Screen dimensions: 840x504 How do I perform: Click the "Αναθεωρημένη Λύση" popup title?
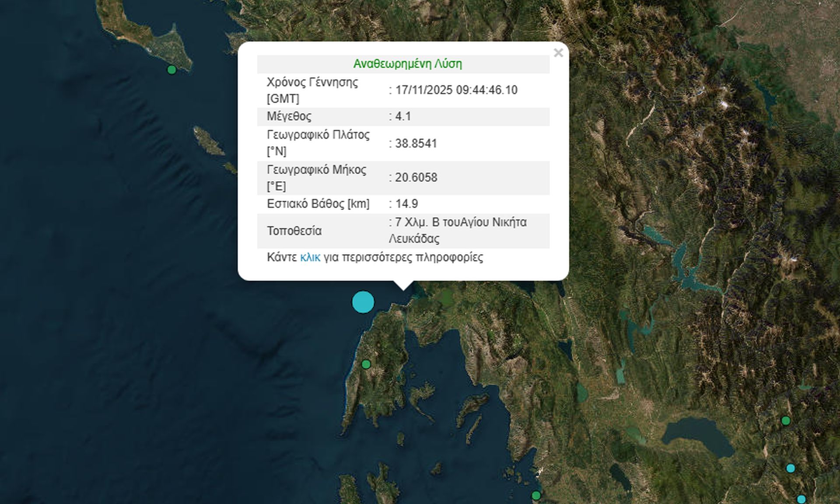click(x=407, y=64)
